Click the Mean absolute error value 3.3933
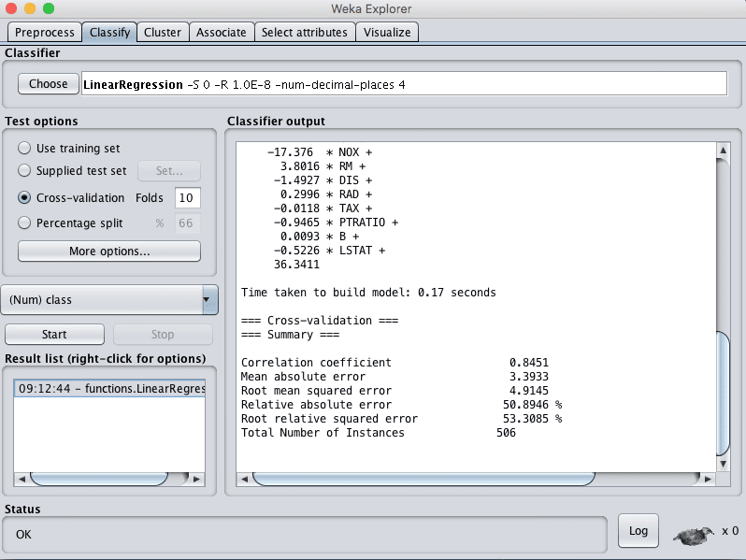The height and width of the screenshot is (560, 746). point(528,377)
